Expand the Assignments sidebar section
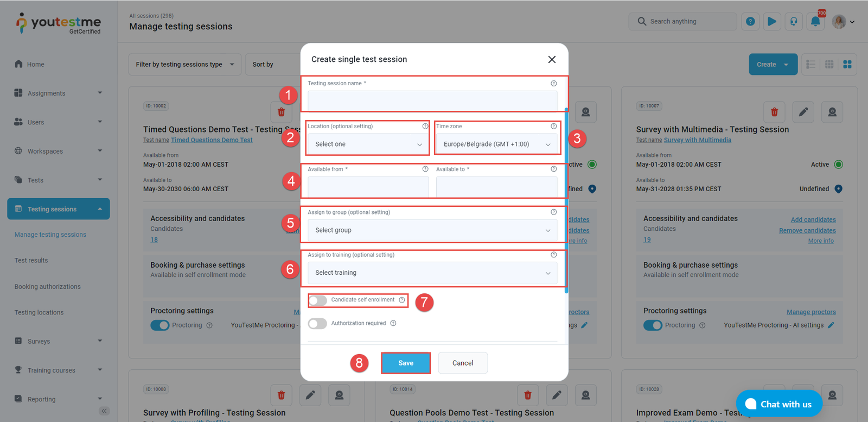The height and width of the screenshot is (422, 868). click(59, 93)
